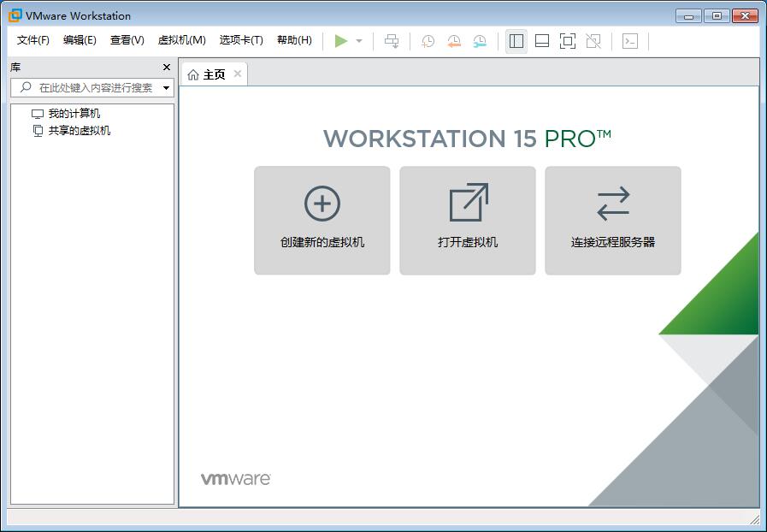Viewport: 767px width, 532px height.
Task: Click the console view terminal icon
Action: tap(630, 41)
